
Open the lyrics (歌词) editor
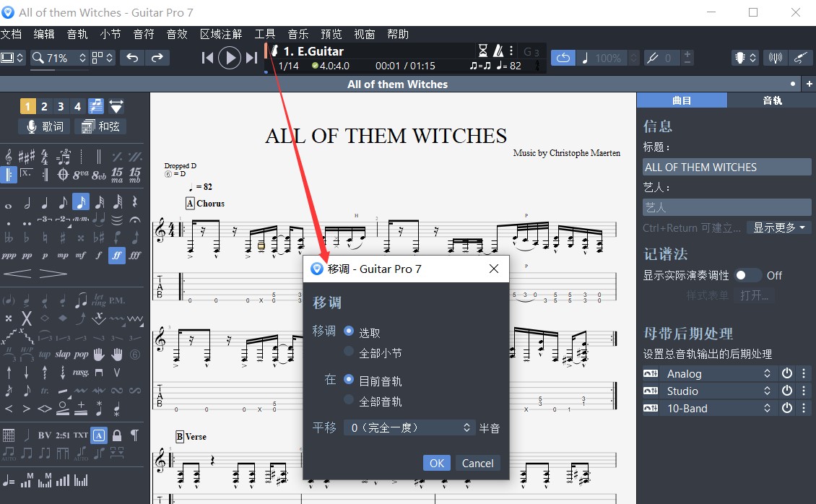[x=43, y=126]
